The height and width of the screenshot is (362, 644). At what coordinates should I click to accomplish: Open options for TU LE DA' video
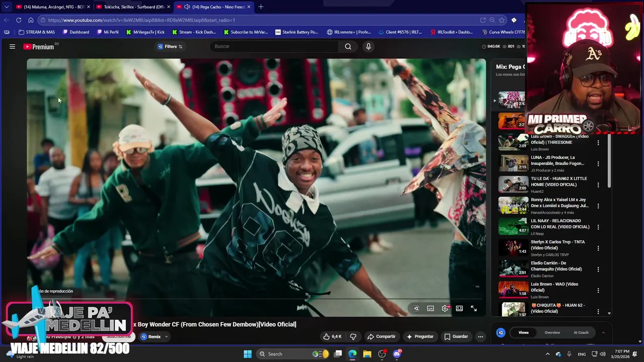[598, 185]
